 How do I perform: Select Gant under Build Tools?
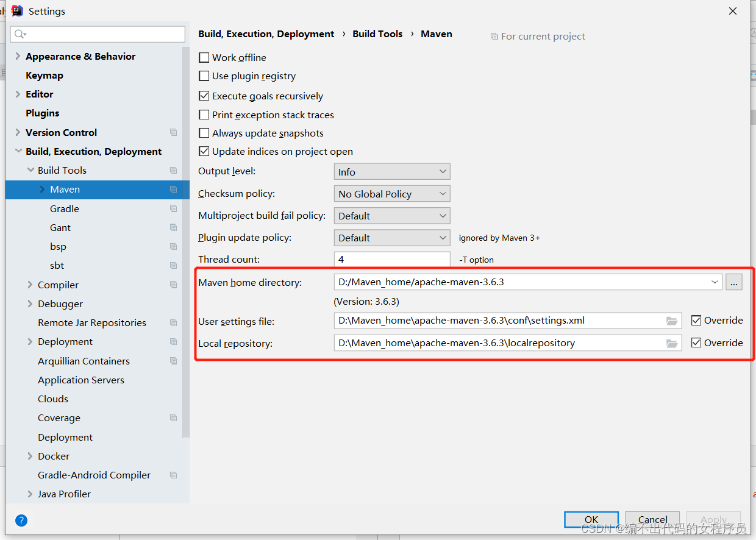(x=60, y=227)
